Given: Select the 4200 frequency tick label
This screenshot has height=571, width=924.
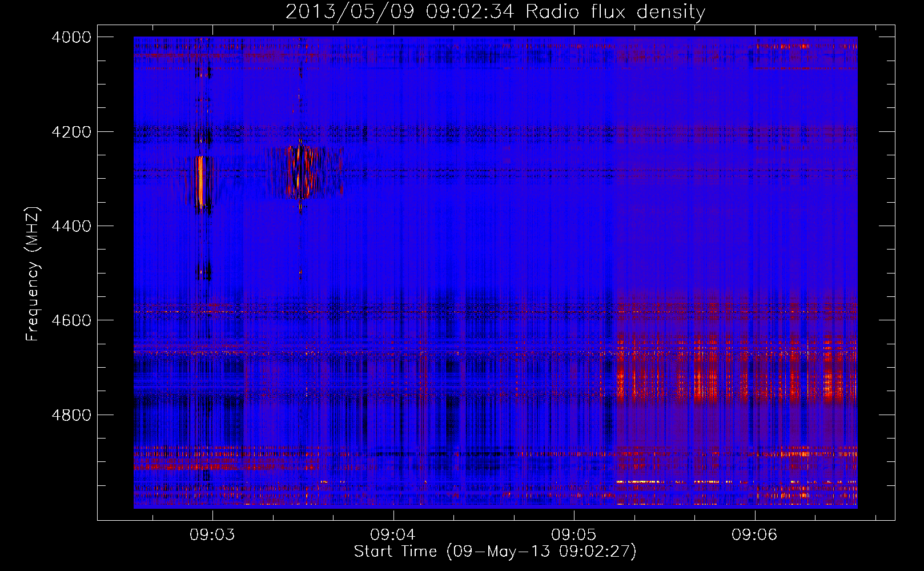Looking at the screenshot, I should click(x=71, y=132).
